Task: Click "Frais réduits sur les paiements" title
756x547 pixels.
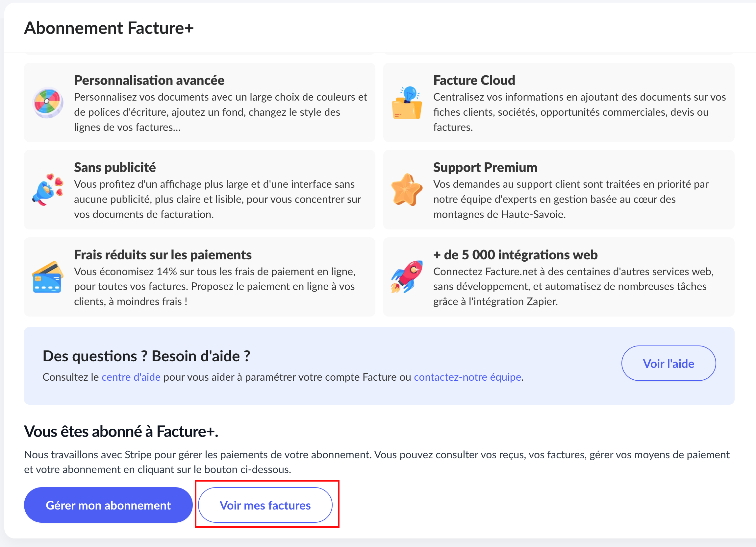Action: (x=163, y=255)
